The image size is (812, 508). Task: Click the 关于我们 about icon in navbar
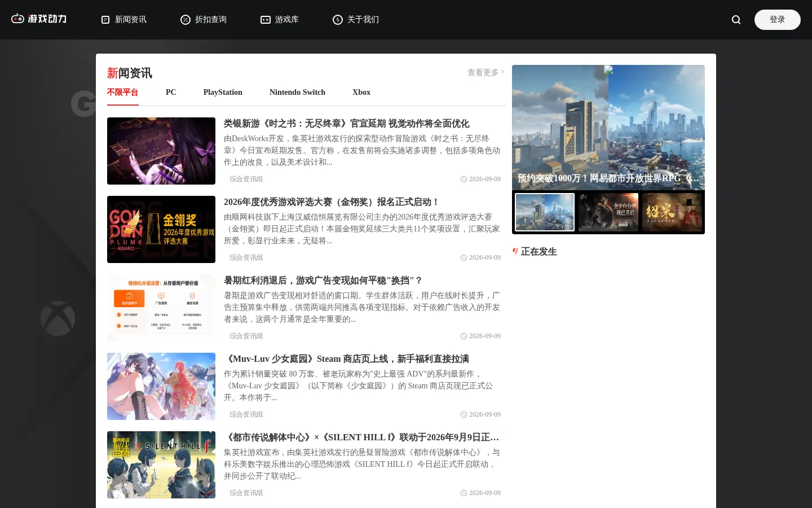[338, 20]
